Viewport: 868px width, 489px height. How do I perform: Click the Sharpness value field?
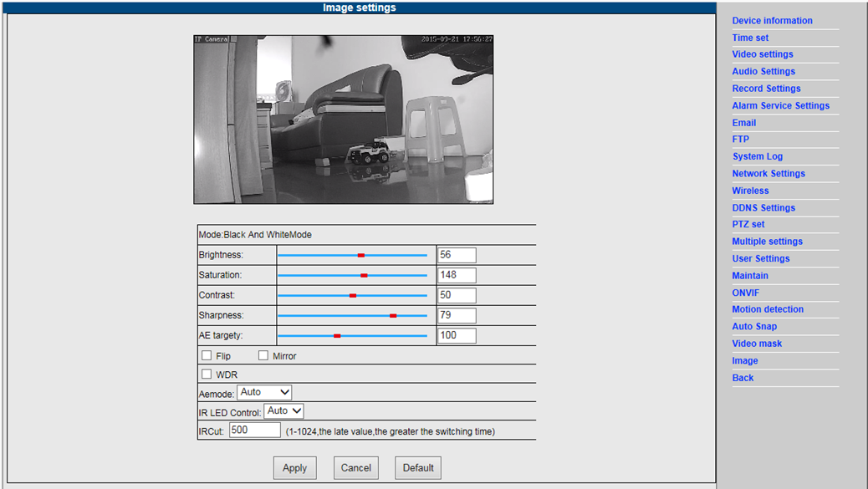(457, 315)
